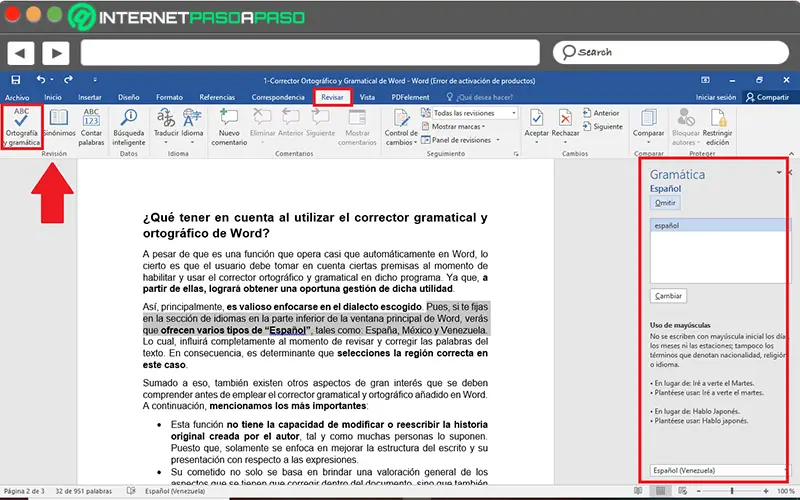Click the Compartir button
Viewport: 800px width, 500px height.
coord(767,97)
